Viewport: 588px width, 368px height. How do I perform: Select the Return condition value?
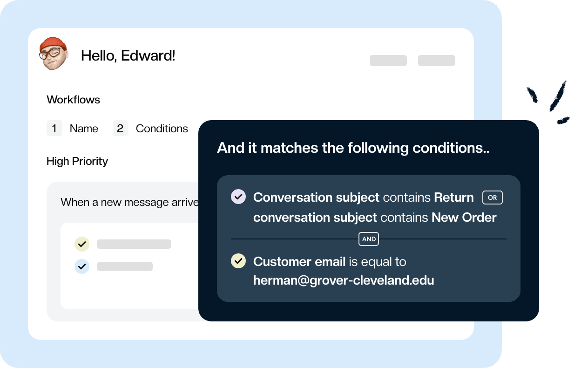pyautogui.click(x=453, y=198)
